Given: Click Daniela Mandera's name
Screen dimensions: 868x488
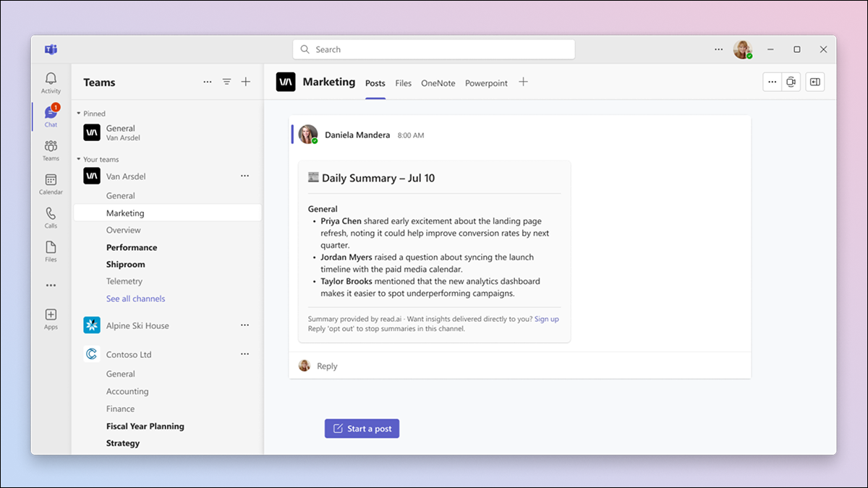Looking at the screenshot, I should point(357,135).
